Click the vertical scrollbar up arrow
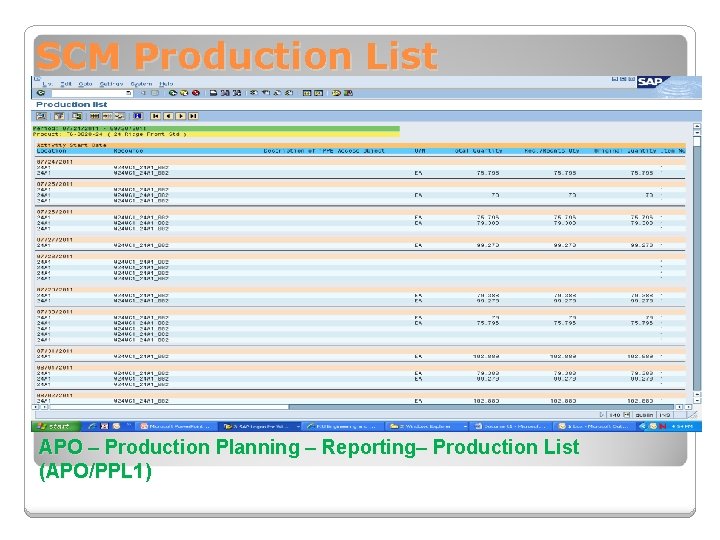Screen dimensions: 720x540 click(697, 126)
